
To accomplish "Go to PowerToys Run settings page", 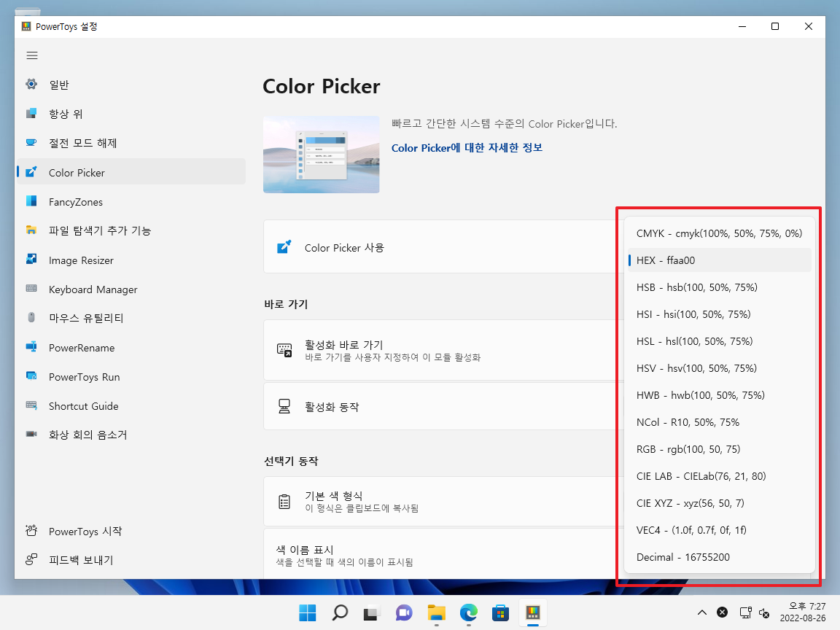I will [131, 376].
